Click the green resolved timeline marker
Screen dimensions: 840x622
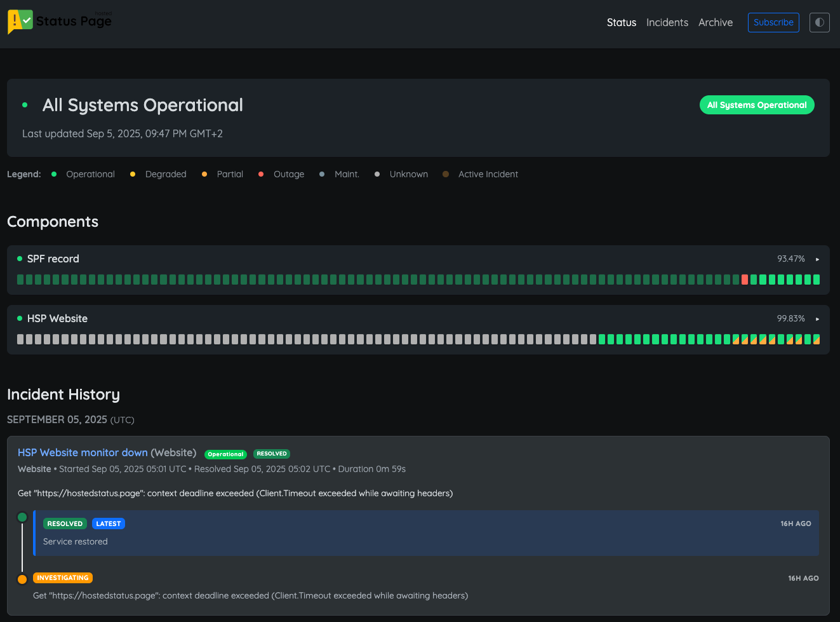[x=22, y=517]
